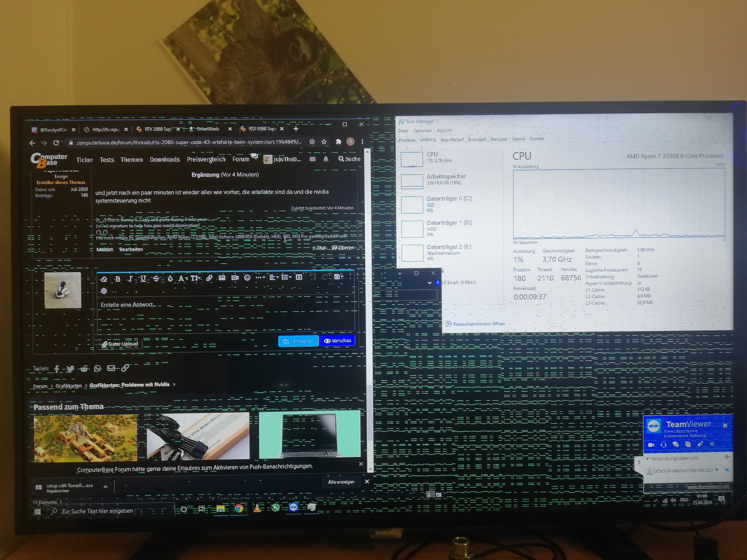Open TeamViewer chat icon

tap(675, 444)
